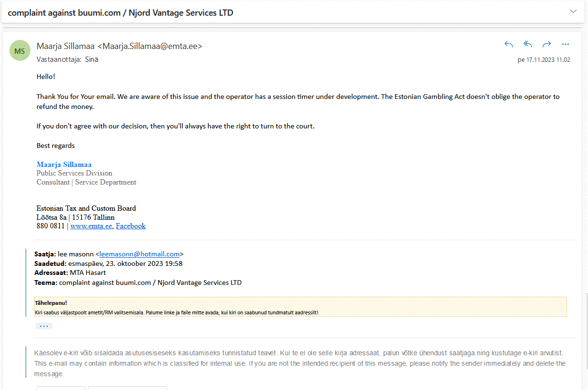Click the message timestamp pe 17.11.2023
588x390 pixels.
(x=543, y=60)
